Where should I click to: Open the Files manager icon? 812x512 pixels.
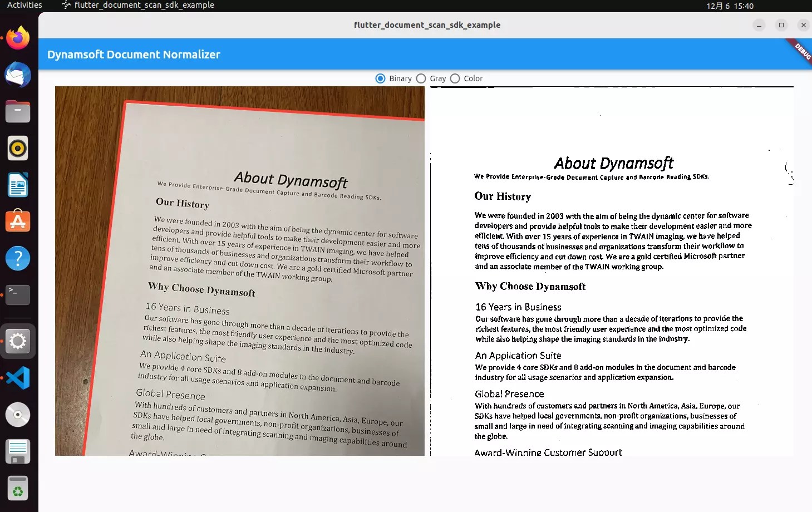click(17, 111)
